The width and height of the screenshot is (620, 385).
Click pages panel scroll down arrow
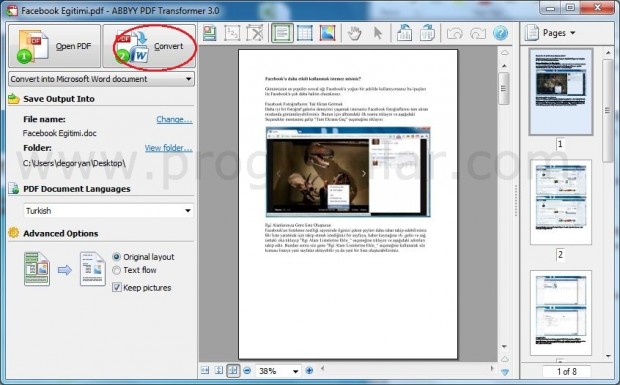(x=608, y=356)
